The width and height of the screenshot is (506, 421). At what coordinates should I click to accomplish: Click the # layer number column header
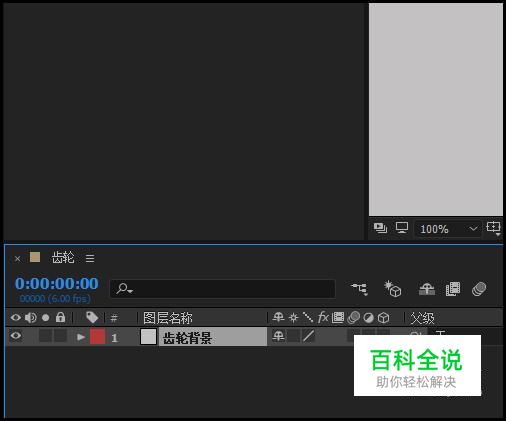(x=114, y=318)
